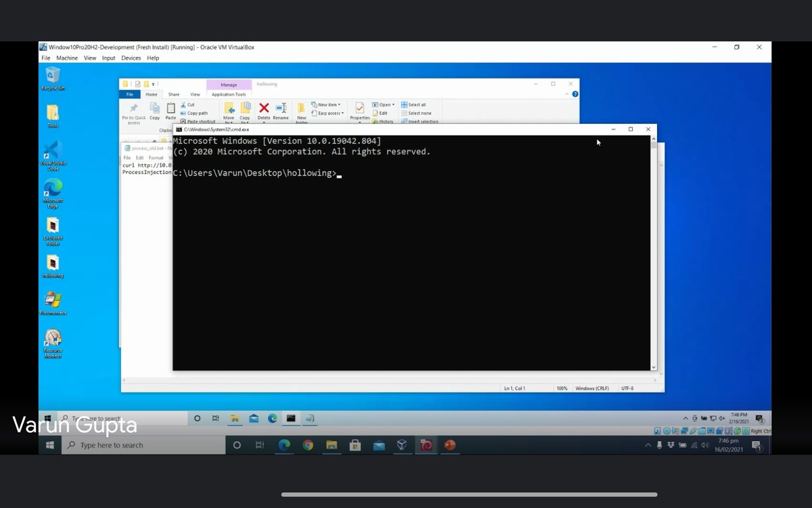
Task: Open guest taskbar Edge icon
Action: point(272,419)
